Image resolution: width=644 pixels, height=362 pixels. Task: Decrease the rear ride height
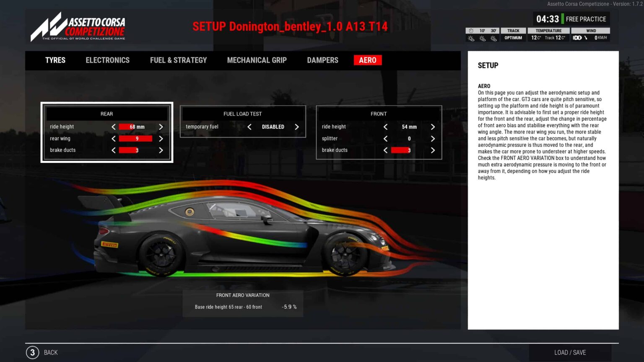tap(113, 127)
